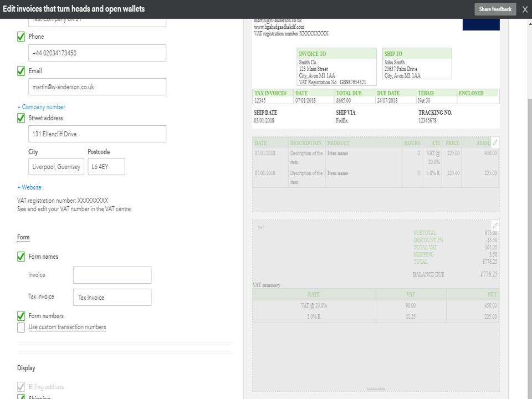
Task: Toggle the Street address checkbox
Action: [21, 118]
